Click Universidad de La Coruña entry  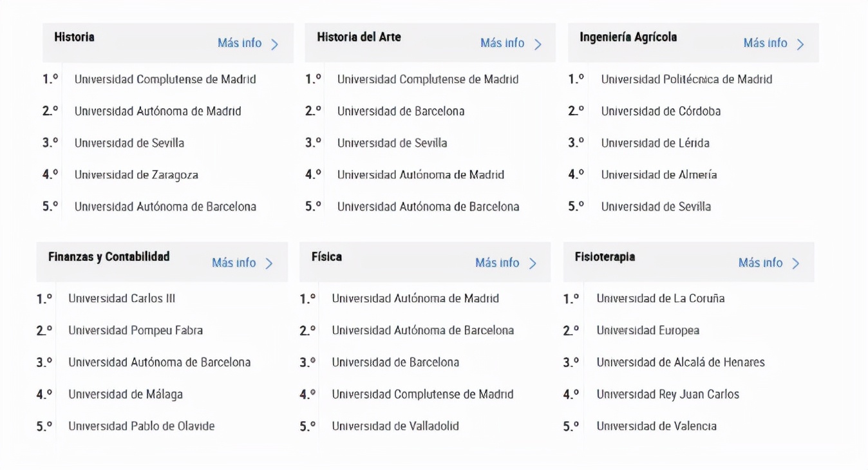click(x=660, y=298)
